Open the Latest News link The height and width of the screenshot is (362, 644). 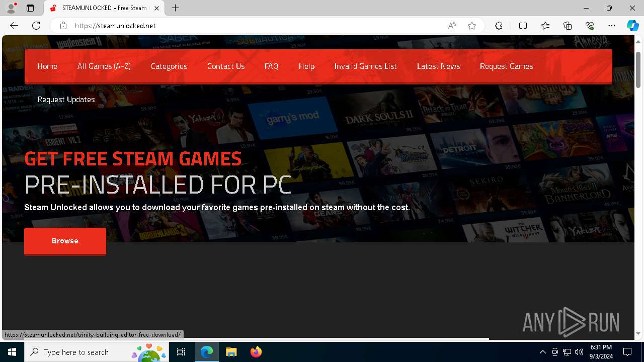(x=438, y=66)
